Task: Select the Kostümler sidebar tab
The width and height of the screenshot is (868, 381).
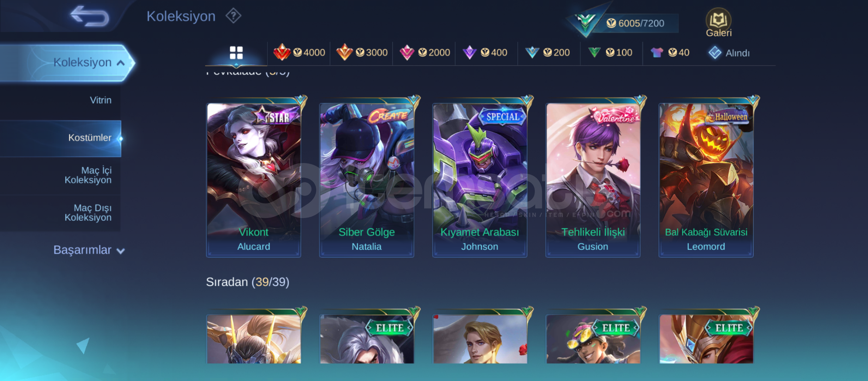Action: 60,138
